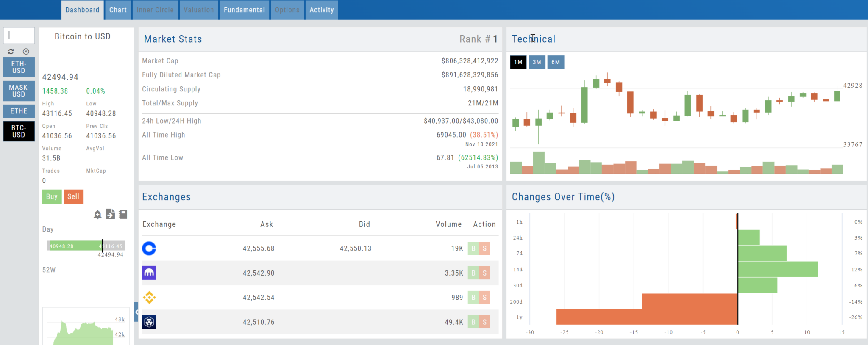Switch chart range to 3M
The height and width of the screenshot is (345, 868).
(537, 62)
